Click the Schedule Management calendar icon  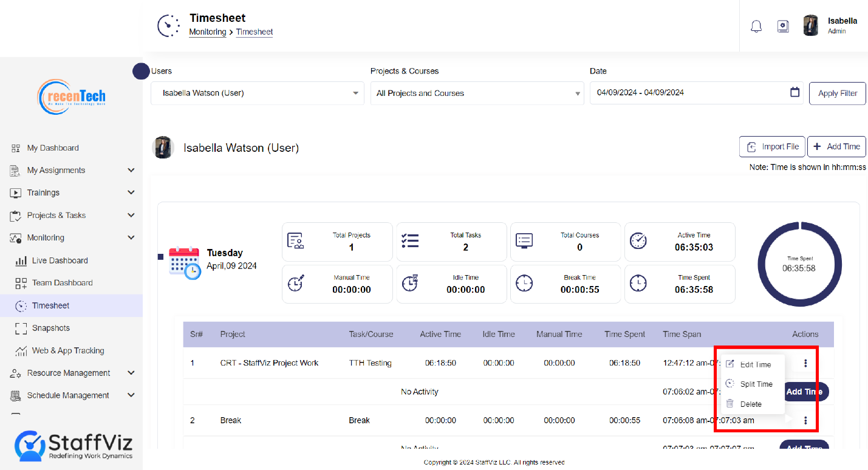[x=16, y=396]
